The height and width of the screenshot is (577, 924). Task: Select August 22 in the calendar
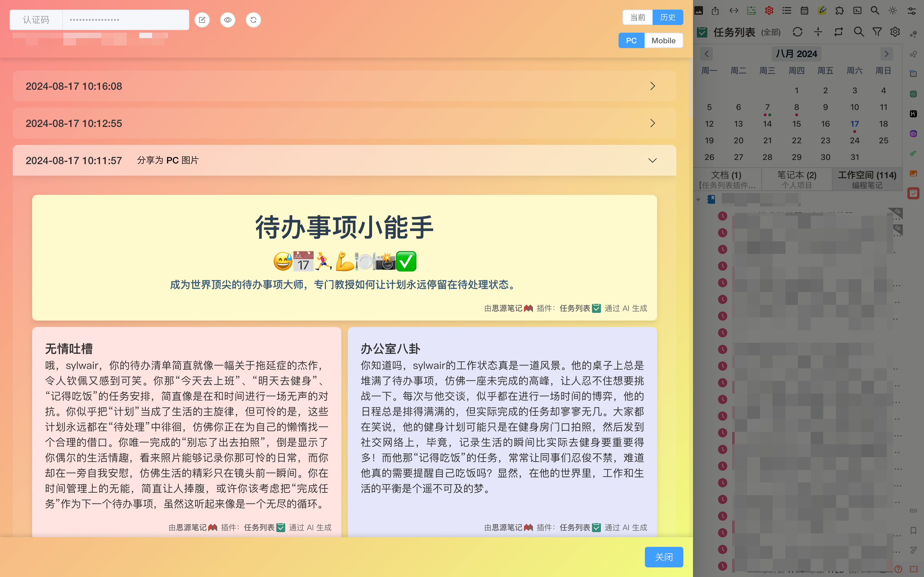[796, 140]
